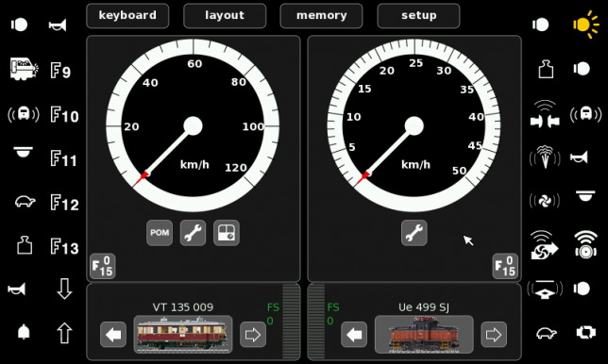Click the VT 135 009 name label
Screen dimensions: 608x364
pyautogui.click(x=183, y=307)
